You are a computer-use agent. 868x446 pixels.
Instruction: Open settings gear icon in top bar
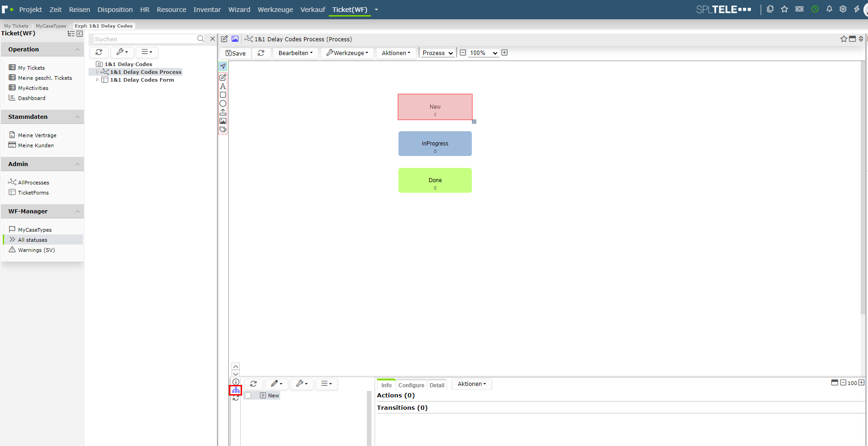click(843, 9)
